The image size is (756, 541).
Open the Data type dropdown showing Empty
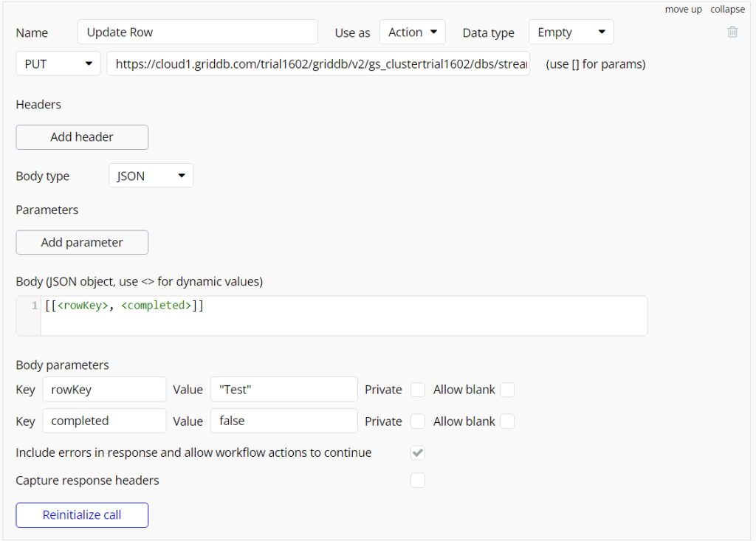[x=571, y=32]
